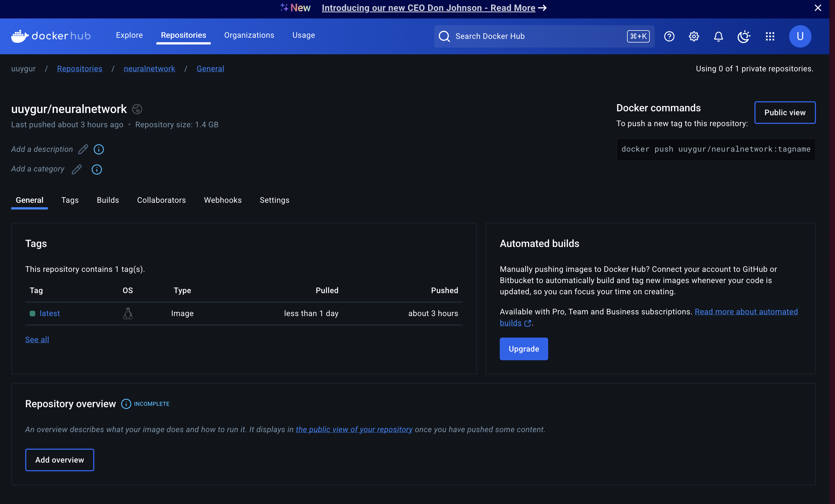Image resolution: width=835 pixels, height=504 pixels.
Task: Click info icon next to description
Action: pos(98,149)
